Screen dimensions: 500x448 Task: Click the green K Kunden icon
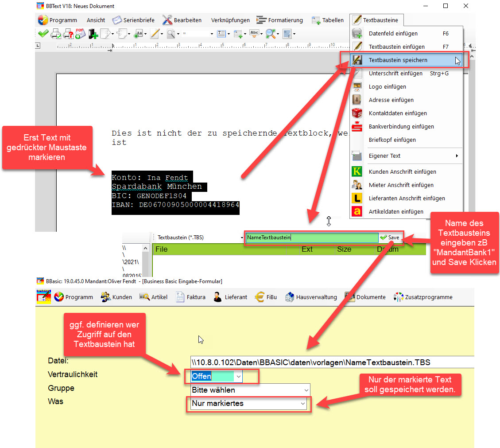pos(357,171)
